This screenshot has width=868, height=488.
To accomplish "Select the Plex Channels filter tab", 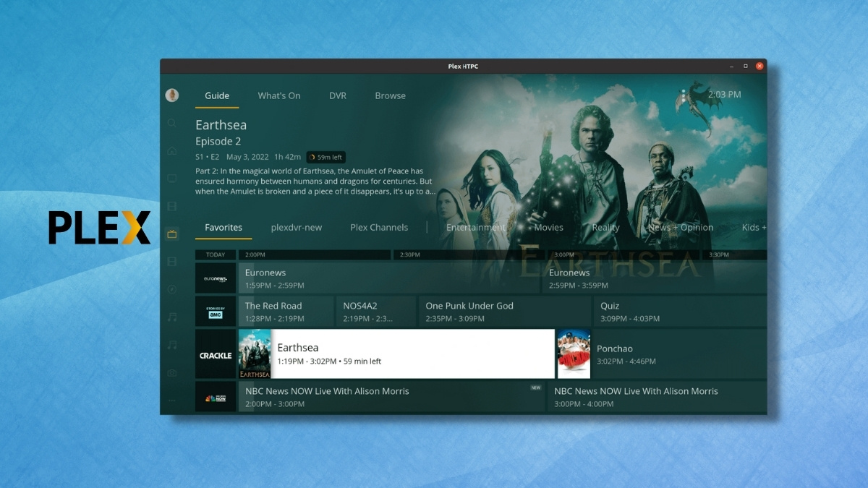I will [378, 227].
